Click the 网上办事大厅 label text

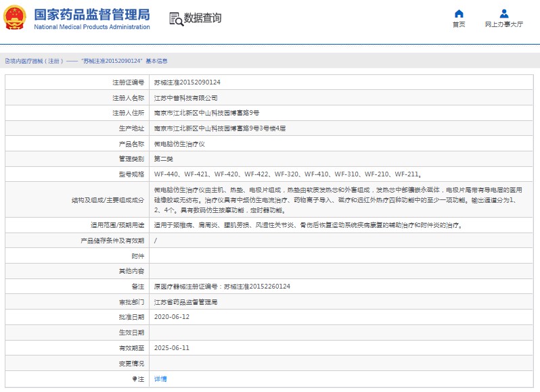pos(504,24)
